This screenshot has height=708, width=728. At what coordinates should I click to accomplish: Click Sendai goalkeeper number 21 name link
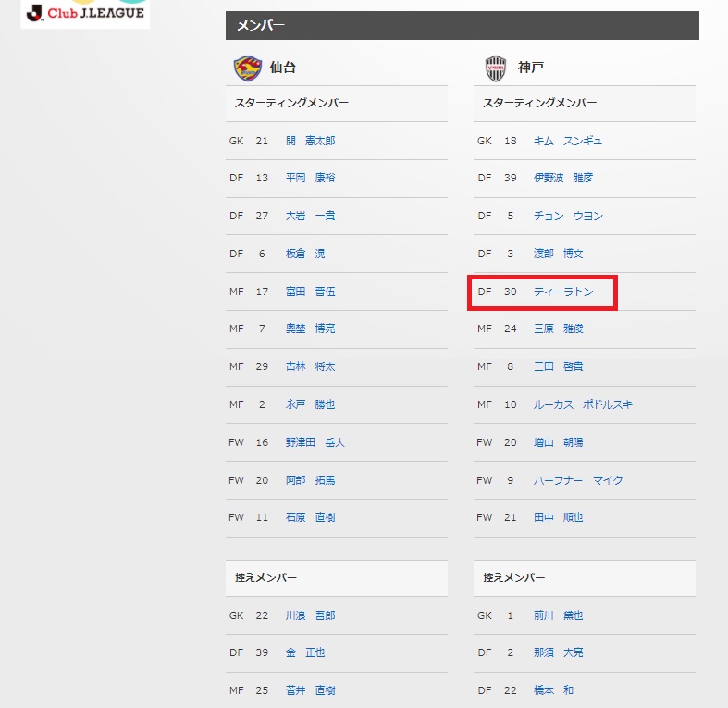tap(310, 141)
